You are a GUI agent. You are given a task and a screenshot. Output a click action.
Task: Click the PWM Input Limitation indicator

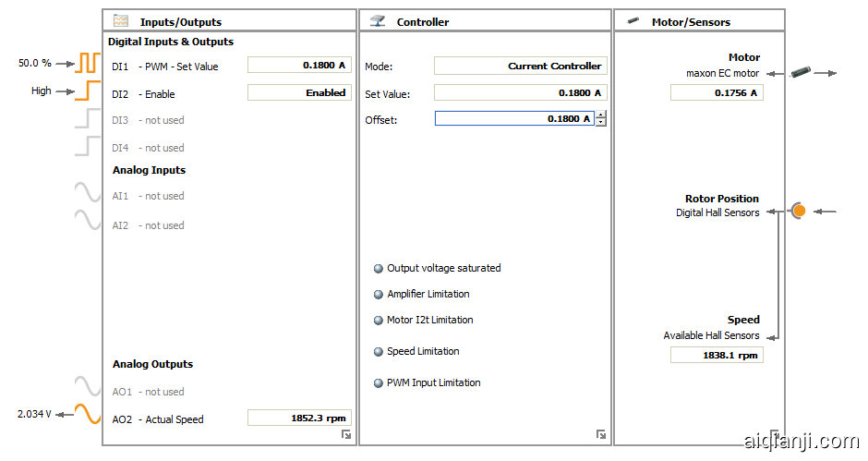pyautogui.click(x=378, y=383)
